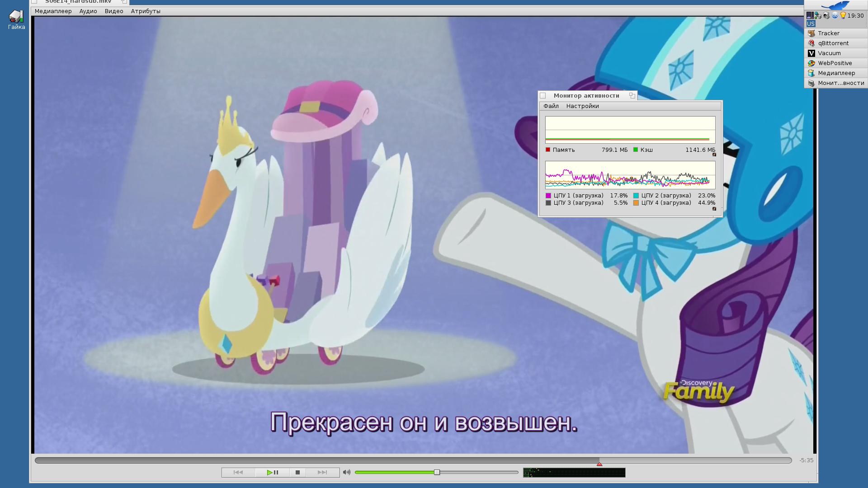This screenshot has width=868, height=488.
Task: Switch to Vacuum in Deskbar
Action: point(836,53)
